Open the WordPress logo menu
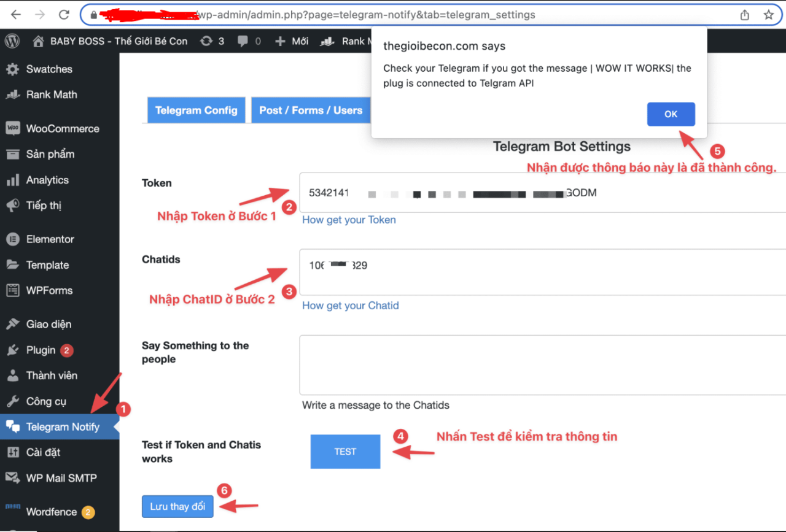This screenshot has width=786, height=532. [12, 41]
